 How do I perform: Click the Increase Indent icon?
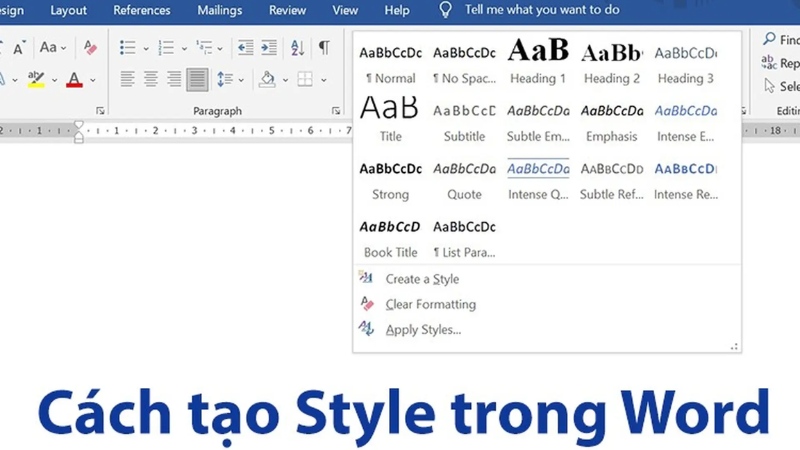point(269,48)
